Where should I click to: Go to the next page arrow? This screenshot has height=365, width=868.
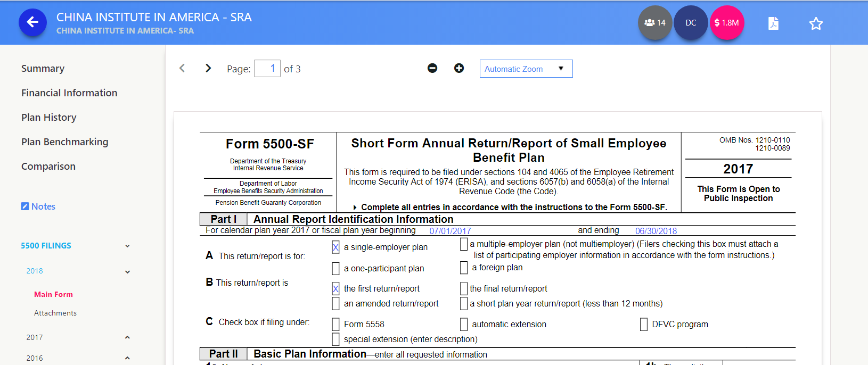point(208,69)
